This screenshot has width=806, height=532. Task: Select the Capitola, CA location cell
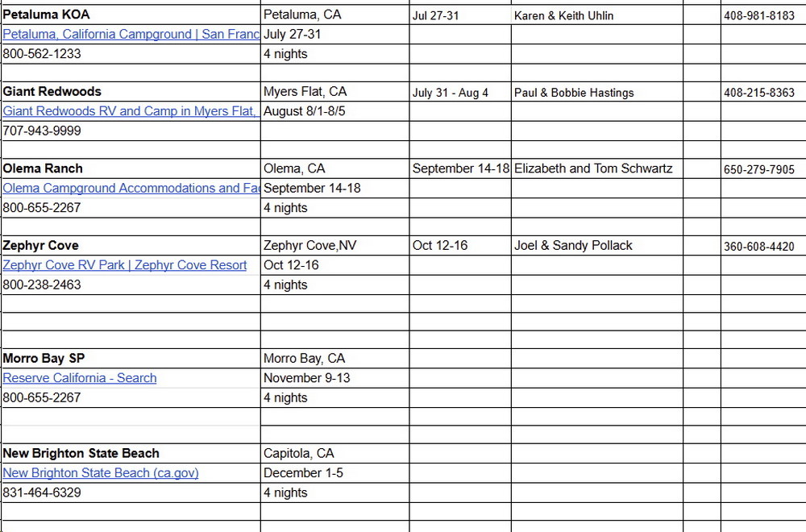point(298,453)
